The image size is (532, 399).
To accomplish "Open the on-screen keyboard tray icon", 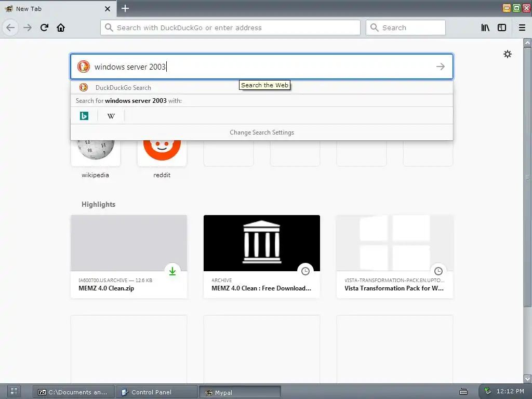I will point(463,392).
